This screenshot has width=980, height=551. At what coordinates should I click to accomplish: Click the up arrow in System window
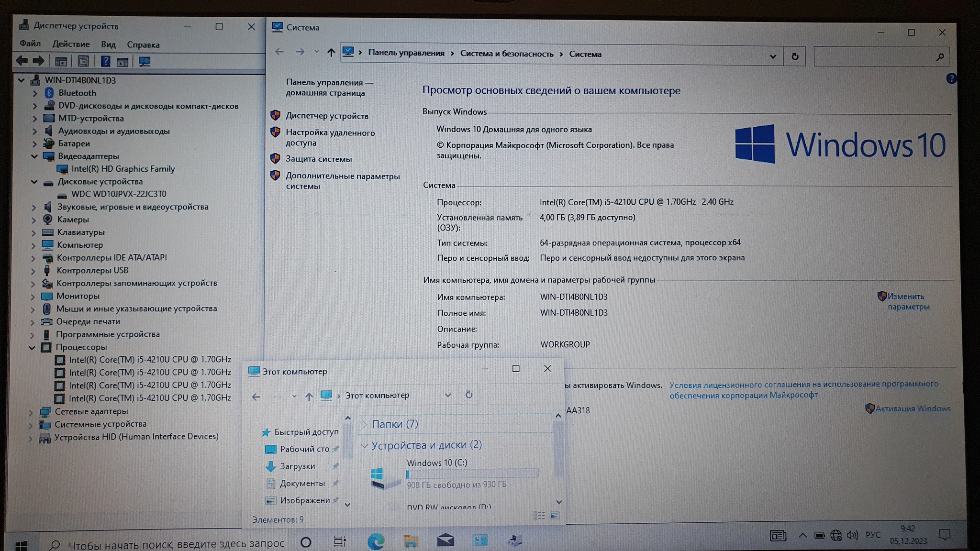point(331,53)
